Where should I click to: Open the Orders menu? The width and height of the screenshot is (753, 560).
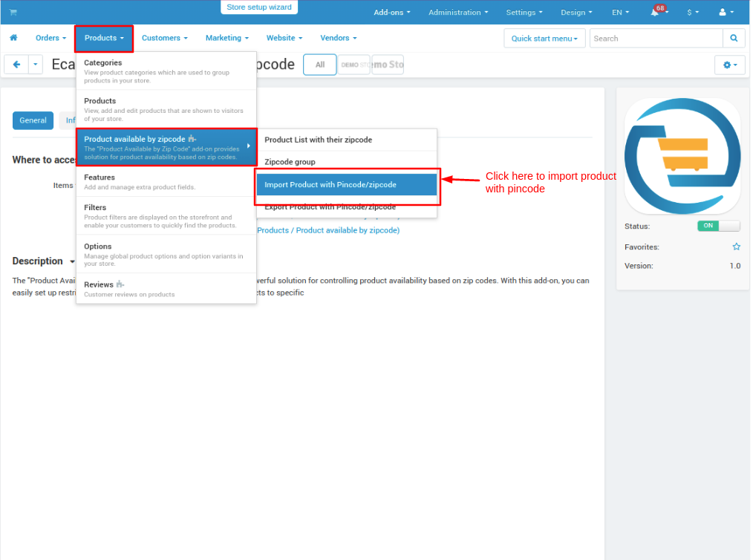pyautogui.click(x=50, y=38)
